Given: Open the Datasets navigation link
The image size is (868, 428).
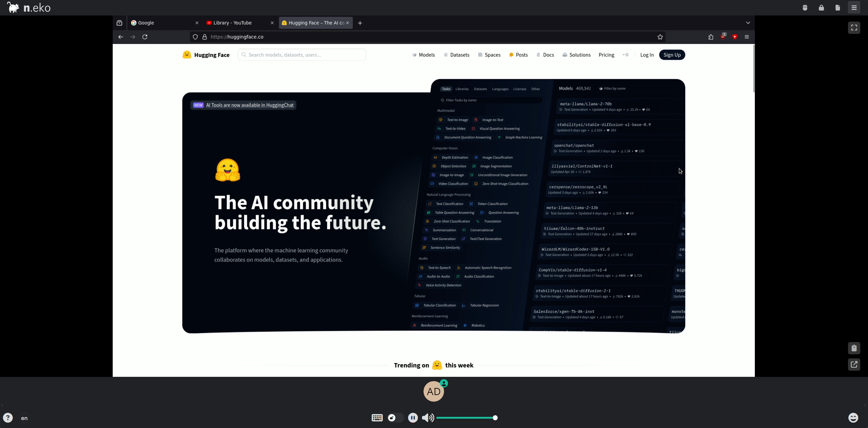Looking at the screenshot, I should [x=456, y=55].
